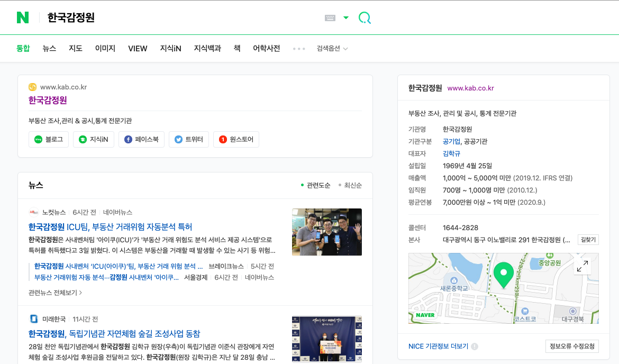Click the search field containing 한국감정원
The width and height of the screenshot is (619, 364).
[181, 18]
